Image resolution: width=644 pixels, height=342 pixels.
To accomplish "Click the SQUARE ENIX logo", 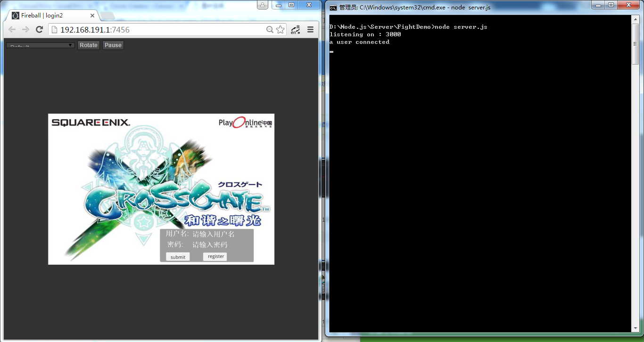I will click(x=91, y=123).
